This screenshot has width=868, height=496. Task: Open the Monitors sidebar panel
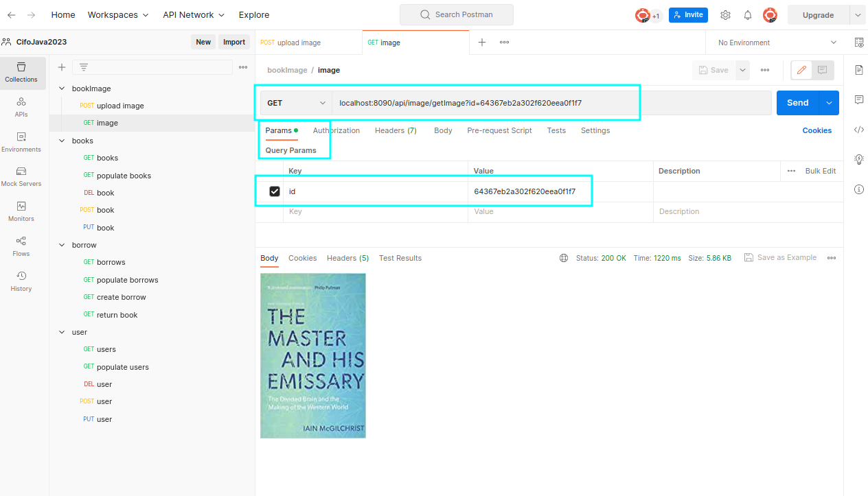click(21, 211)
